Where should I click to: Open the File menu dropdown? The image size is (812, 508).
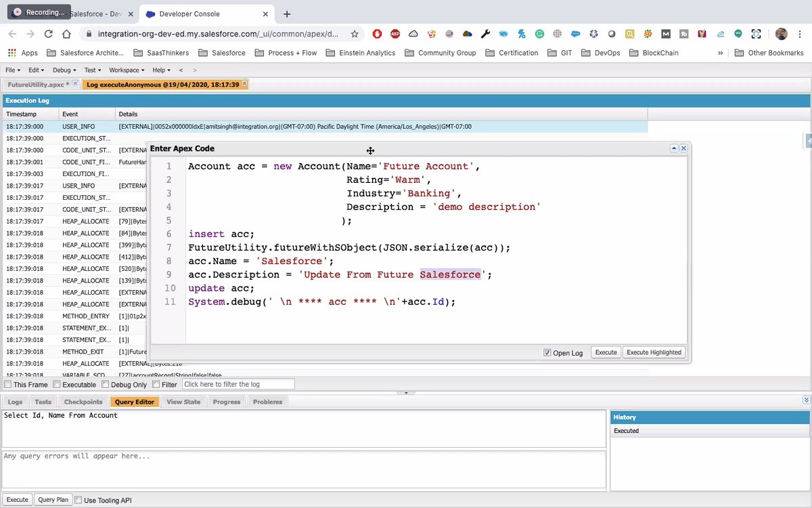(x=13, y=70)
